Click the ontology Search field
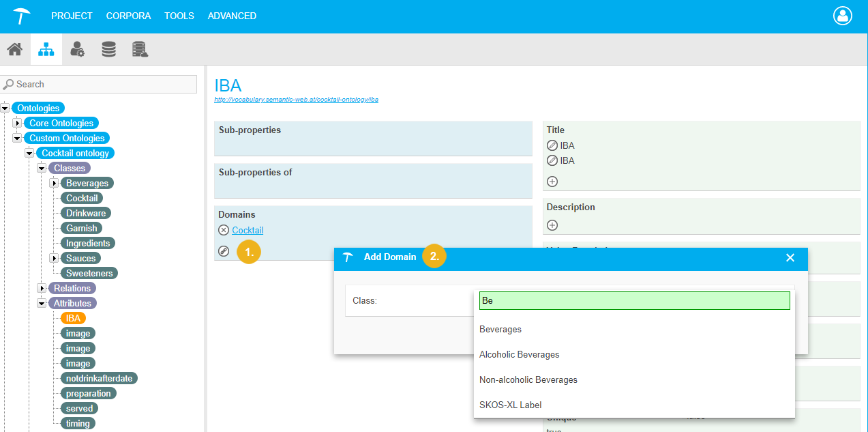This screenshot has width=868, height=432. coord(100,84)
